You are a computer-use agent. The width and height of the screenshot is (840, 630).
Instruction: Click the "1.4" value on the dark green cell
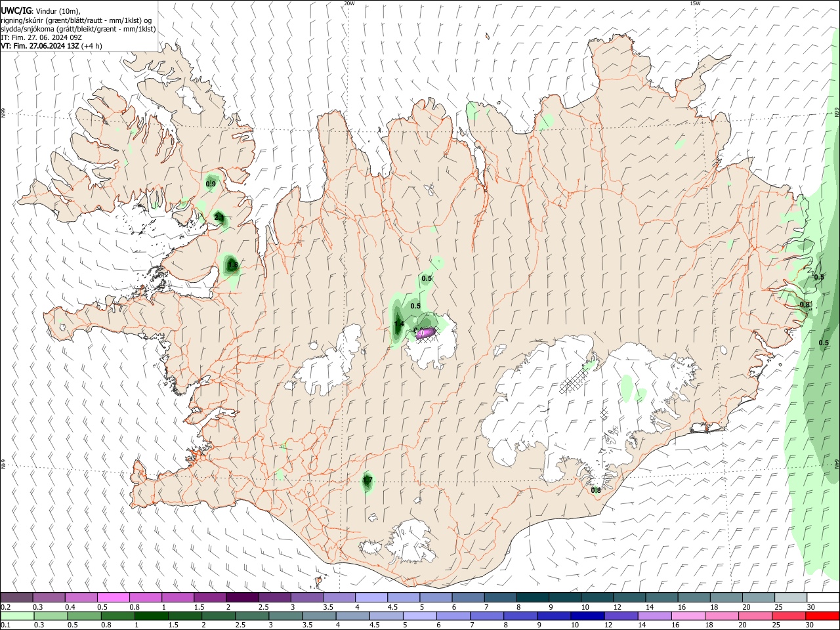click(x=398, y=324)
